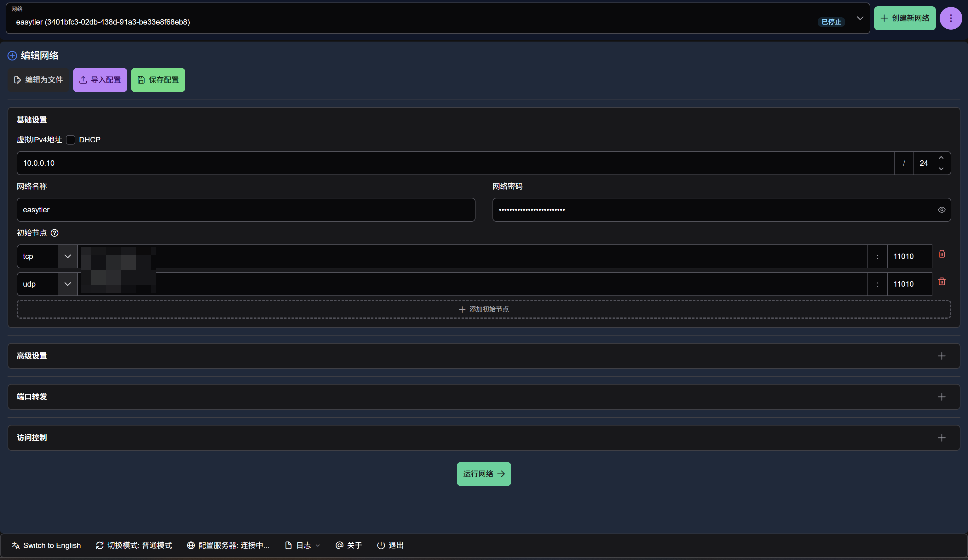Click the plus circle icon beside 编辑网络
The width and height of the screenshot is (968, 560).
[x=12, y=56]
